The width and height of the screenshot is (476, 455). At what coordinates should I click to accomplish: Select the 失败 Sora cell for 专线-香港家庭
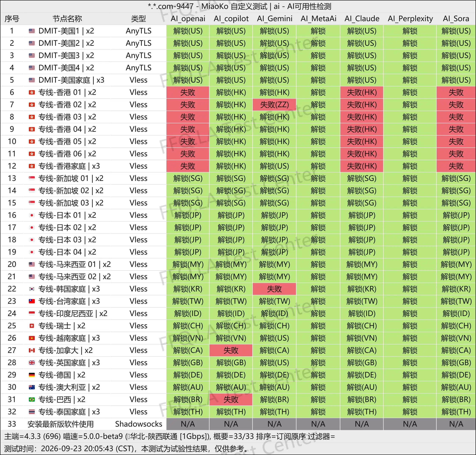(x=456, y=166)
